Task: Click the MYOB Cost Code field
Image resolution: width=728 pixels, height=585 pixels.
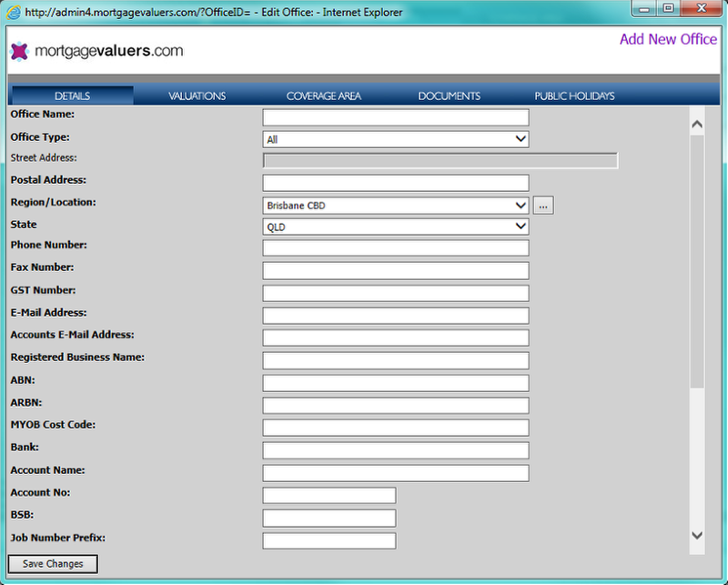Action: [x=396, y=428]
